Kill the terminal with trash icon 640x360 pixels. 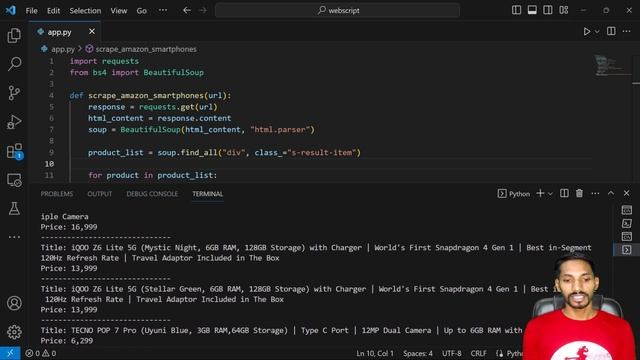coord(579,193)
